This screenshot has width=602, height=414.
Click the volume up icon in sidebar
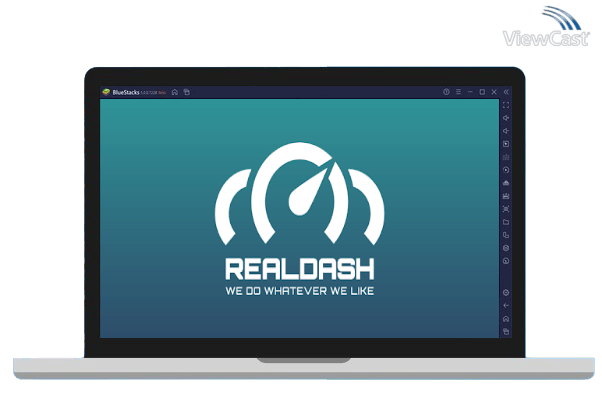pyautogui.click(x=506, y=118)
